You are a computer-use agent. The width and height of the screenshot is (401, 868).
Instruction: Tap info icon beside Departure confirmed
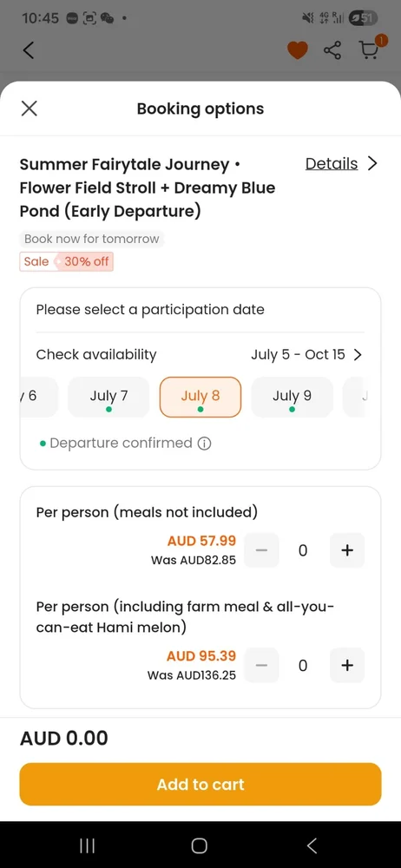(x=204, y=444)
